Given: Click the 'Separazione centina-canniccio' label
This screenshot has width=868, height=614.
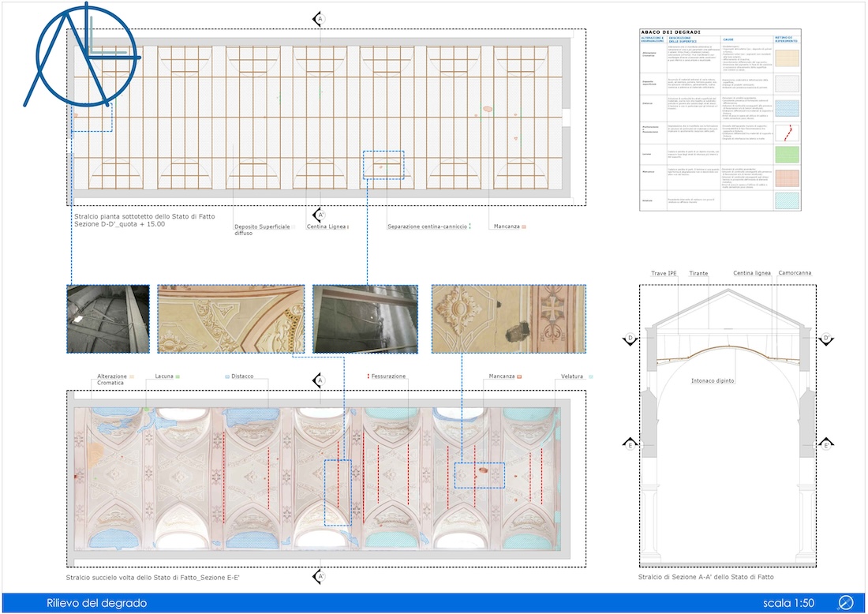Looking at the screenshot, I should pyautogui.click(x=428, y=227).
